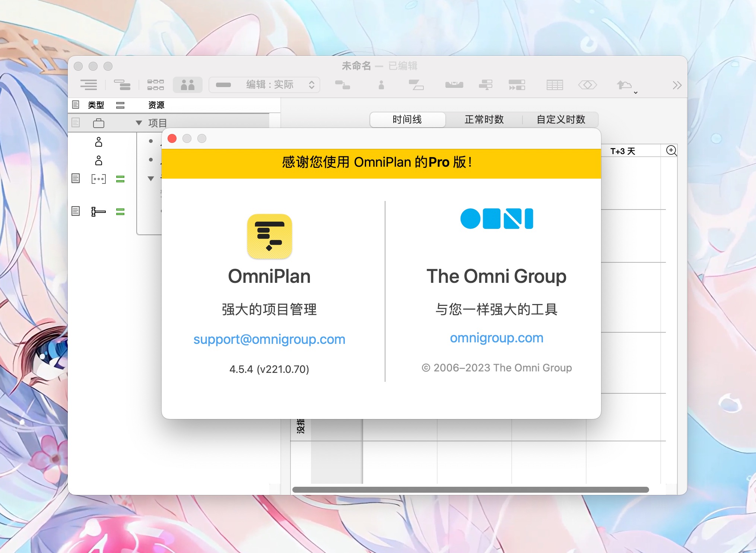Click the T+3 天 timeline header
This screenshot has height=553, width=756.
(623, 151)
